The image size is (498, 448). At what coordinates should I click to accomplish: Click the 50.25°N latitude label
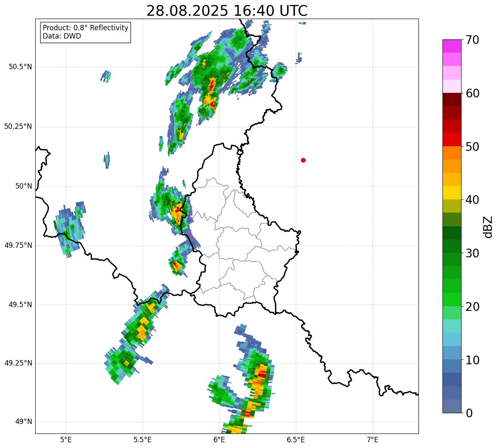click(x=18, y=126)
